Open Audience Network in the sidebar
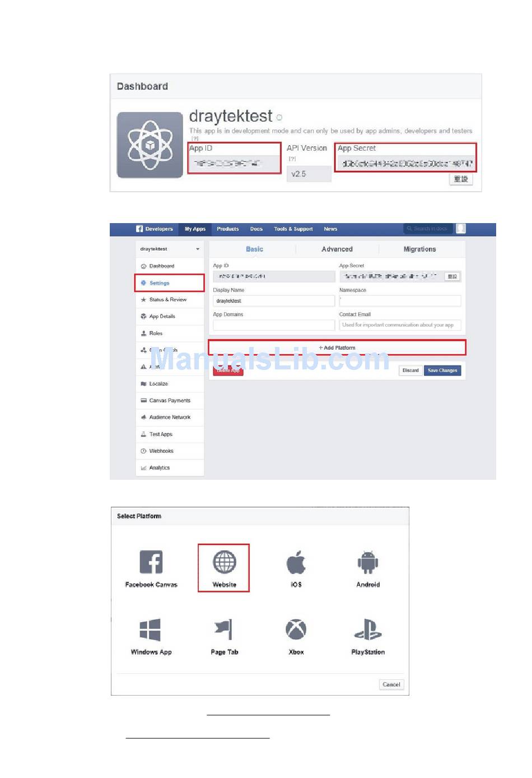532x778 pixels. coord(170,418)
